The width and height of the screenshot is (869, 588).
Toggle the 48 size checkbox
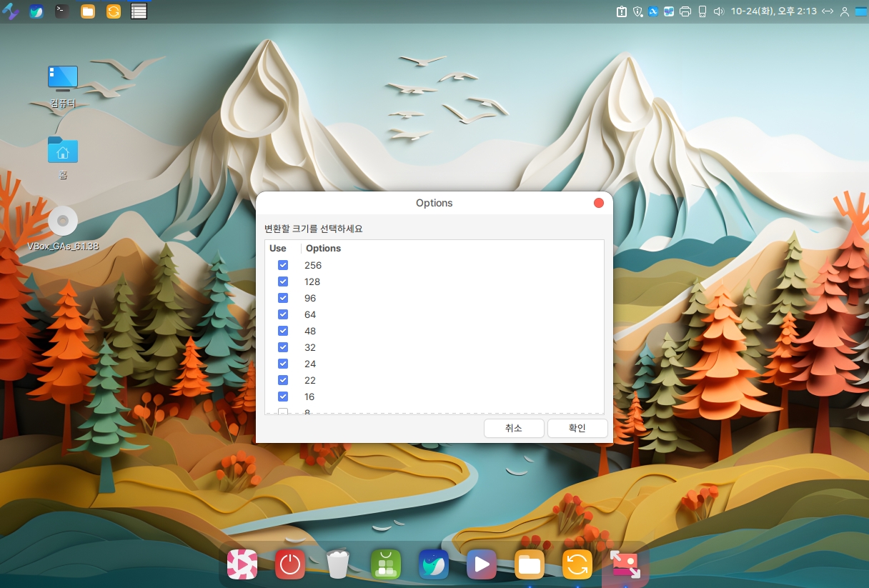283,331
